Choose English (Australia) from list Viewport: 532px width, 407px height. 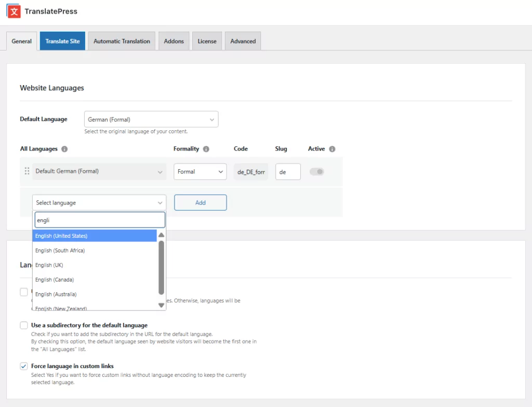click(95, 294)
